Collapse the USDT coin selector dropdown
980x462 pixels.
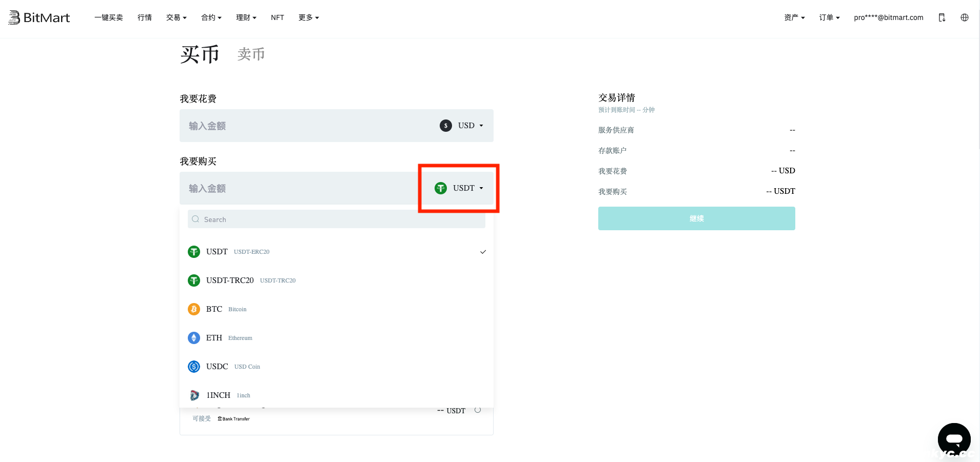click(459, 188)
